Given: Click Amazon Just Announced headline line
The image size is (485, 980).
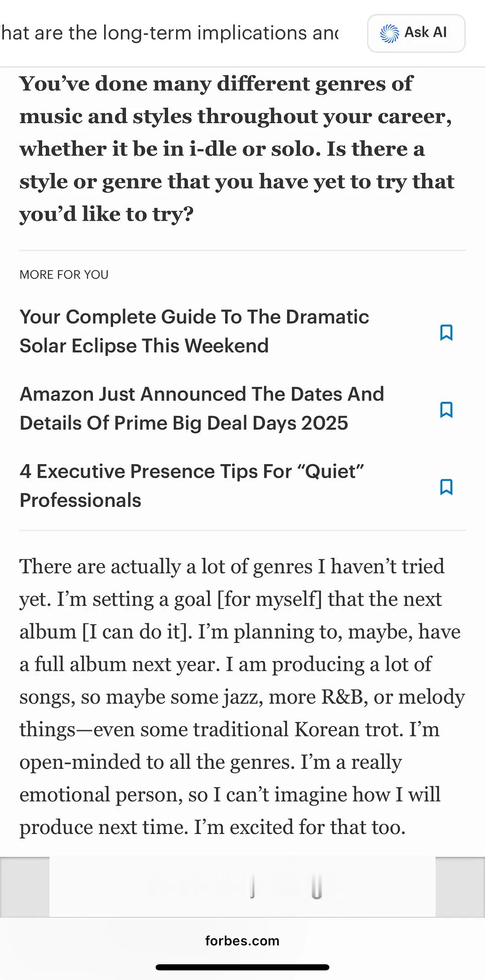Looking at the screenshot, I should (202, 394).
